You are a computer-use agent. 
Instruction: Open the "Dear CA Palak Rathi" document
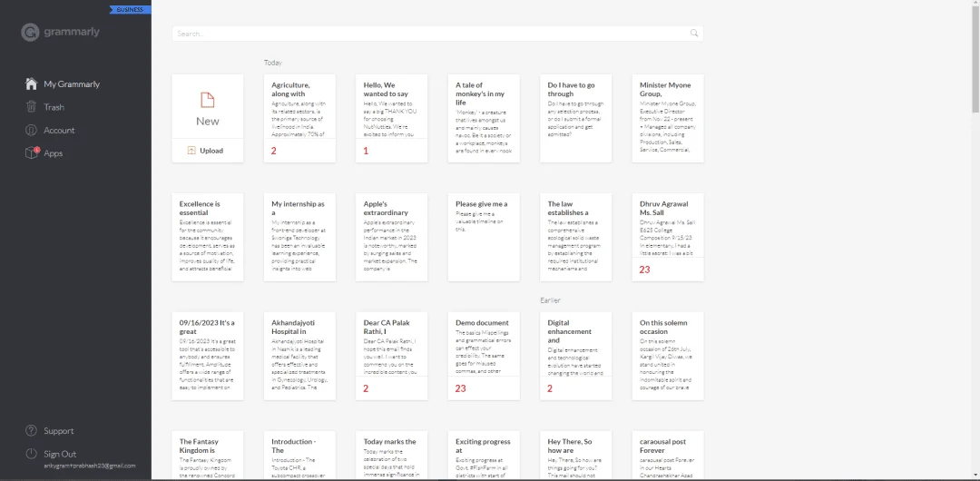(x=392, y=356)
